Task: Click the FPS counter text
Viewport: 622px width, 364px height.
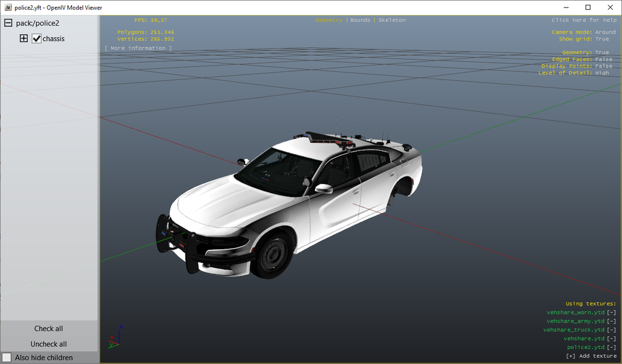Action: pyautogui.click(x=151, y=20)
